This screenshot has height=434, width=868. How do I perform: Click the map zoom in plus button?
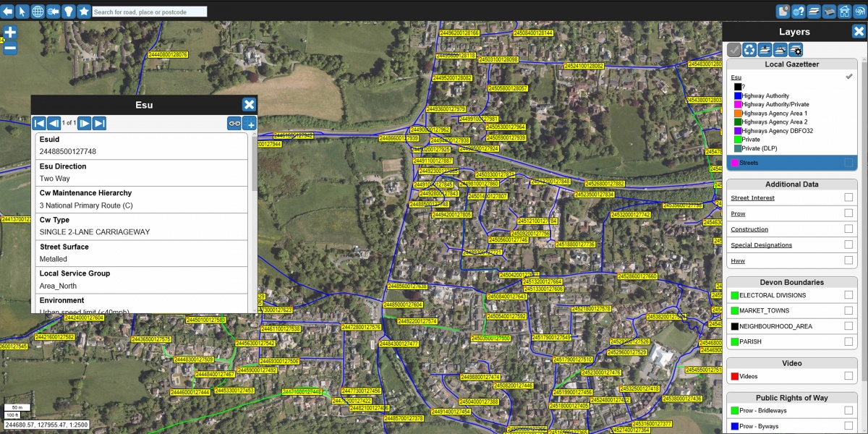tap(10, 33)
